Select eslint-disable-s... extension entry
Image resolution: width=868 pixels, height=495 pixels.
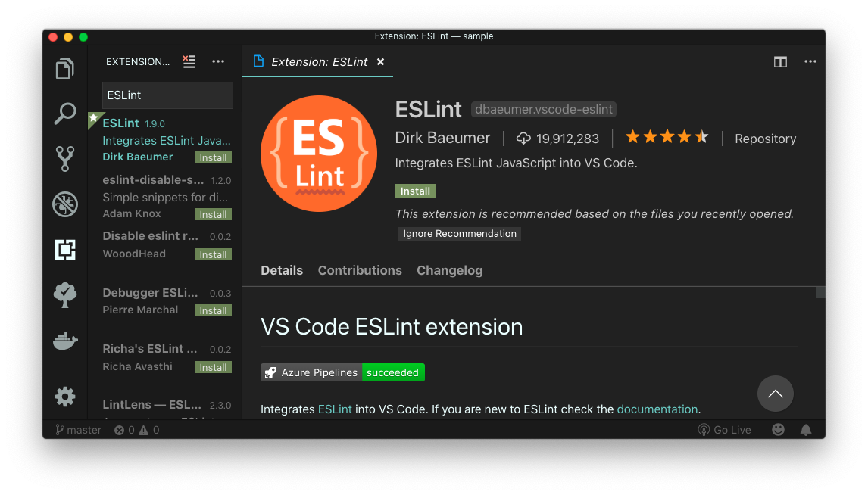pos(164,196)
